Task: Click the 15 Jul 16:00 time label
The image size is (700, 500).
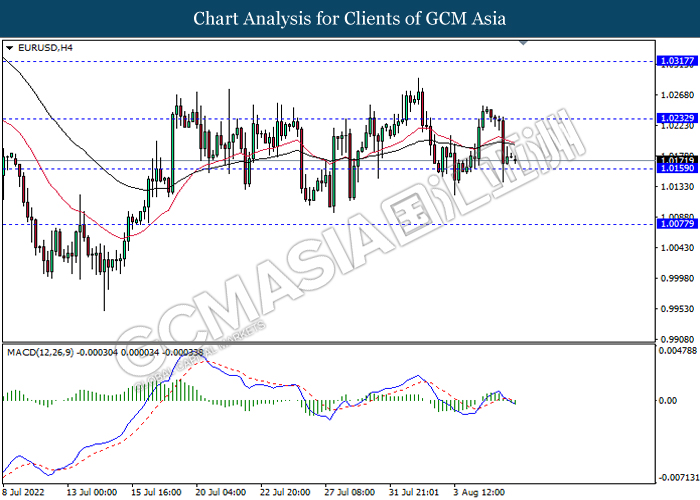Action: (x=156, y=492)
